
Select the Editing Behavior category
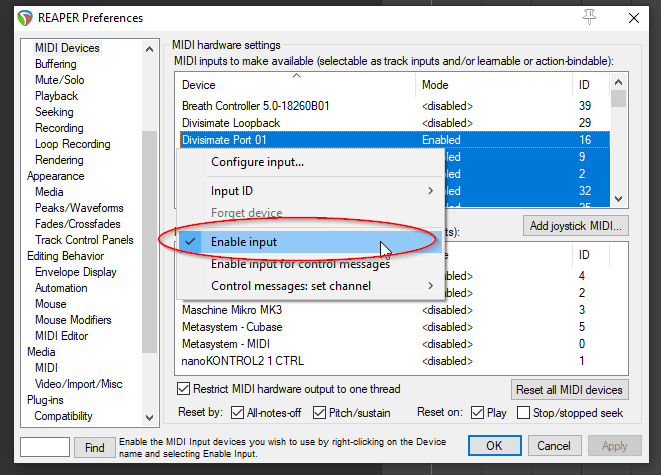[65, 256]
